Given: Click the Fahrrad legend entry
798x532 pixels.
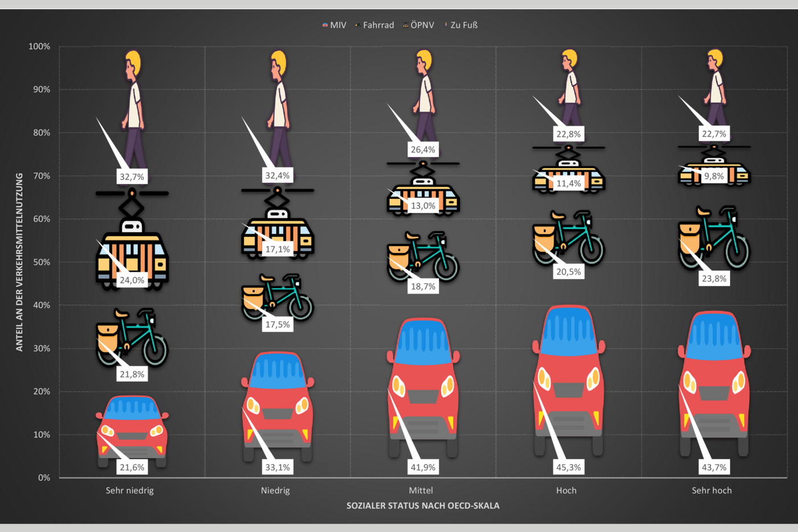Looking at the screenshot, I should [374, 25].
